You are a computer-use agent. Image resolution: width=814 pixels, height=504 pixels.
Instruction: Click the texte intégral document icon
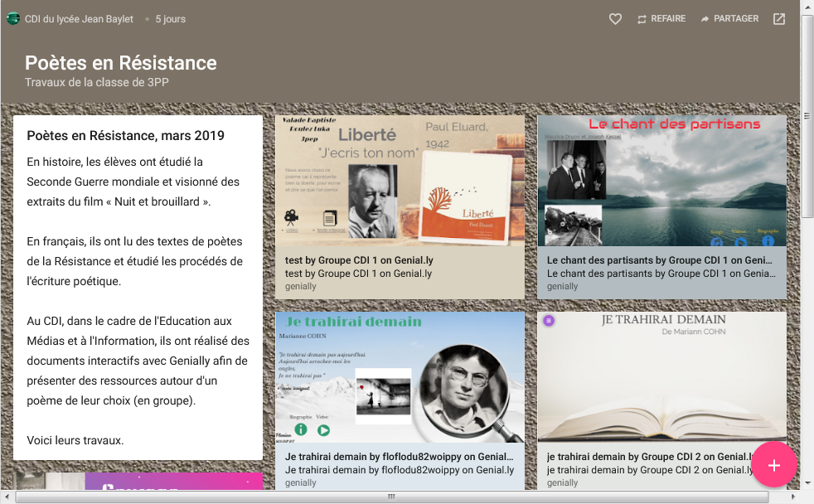330,218
